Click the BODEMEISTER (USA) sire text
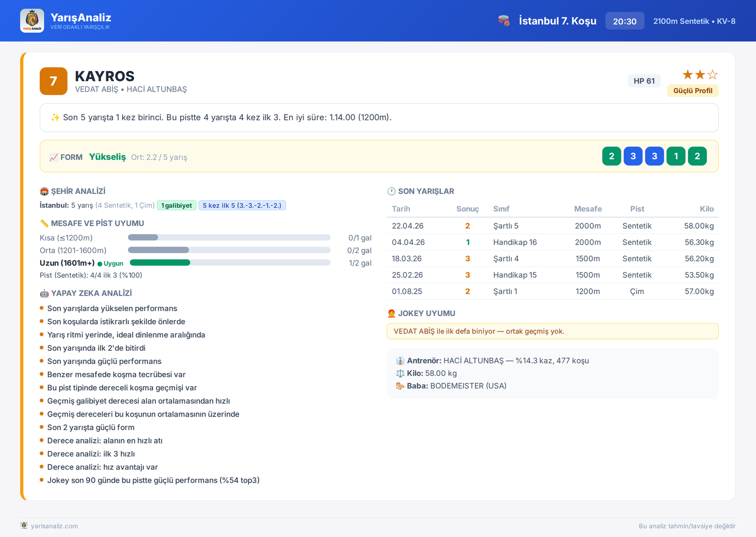The height and width of the screenshot is (537, 756). 468,386
